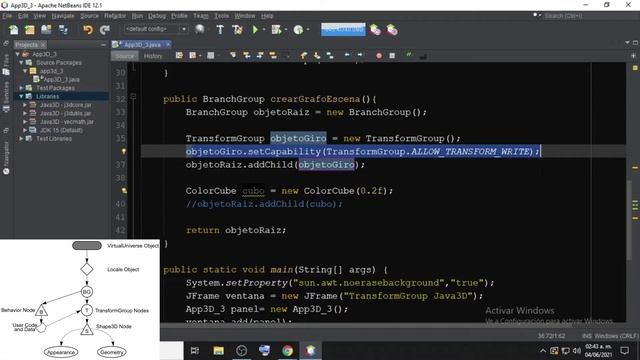Click the gray Redo arrow

[x=105, y=30]
